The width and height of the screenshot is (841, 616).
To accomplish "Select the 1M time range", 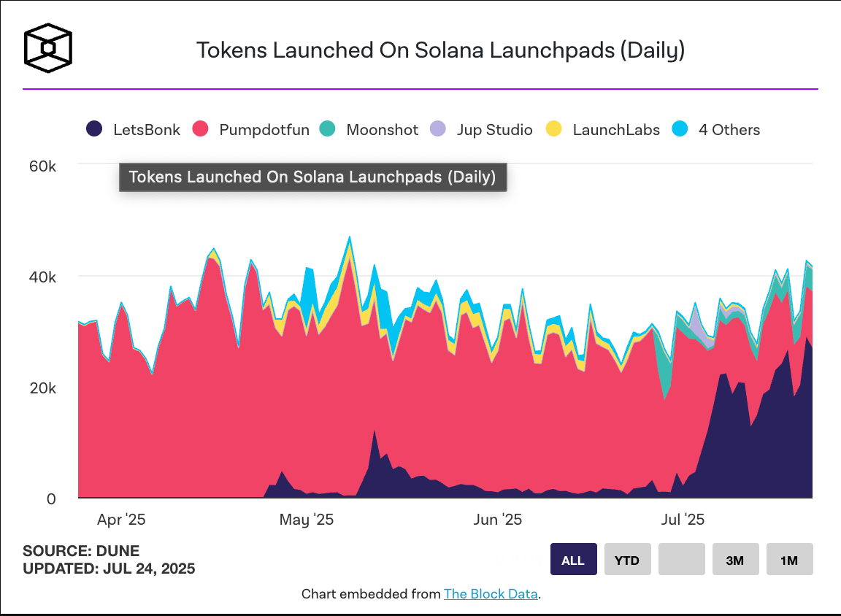I will coord(789,559).
